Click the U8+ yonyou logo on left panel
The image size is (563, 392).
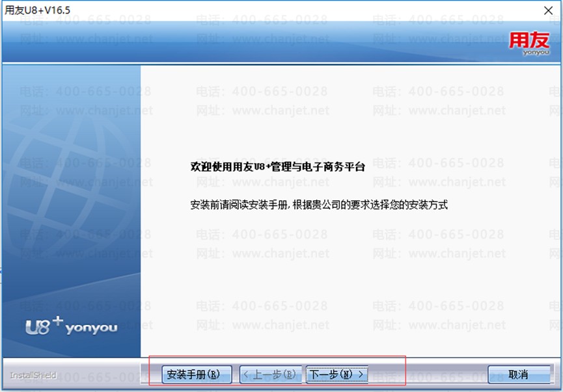[71, 326]
